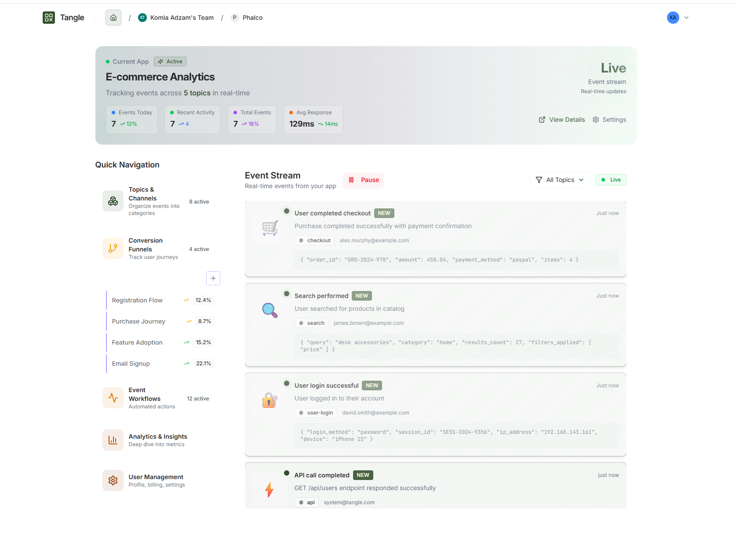
Task: Open the home breadcrumb button
Action: pyautogui.click(x=113, y=18)
